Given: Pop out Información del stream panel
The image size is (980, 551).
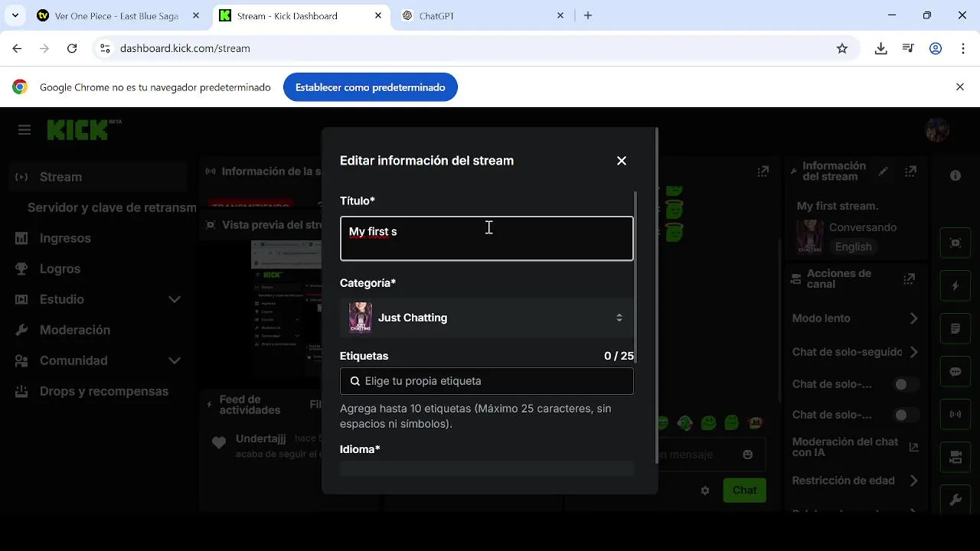Looking at the screenshot, I should tap(910, 171).
